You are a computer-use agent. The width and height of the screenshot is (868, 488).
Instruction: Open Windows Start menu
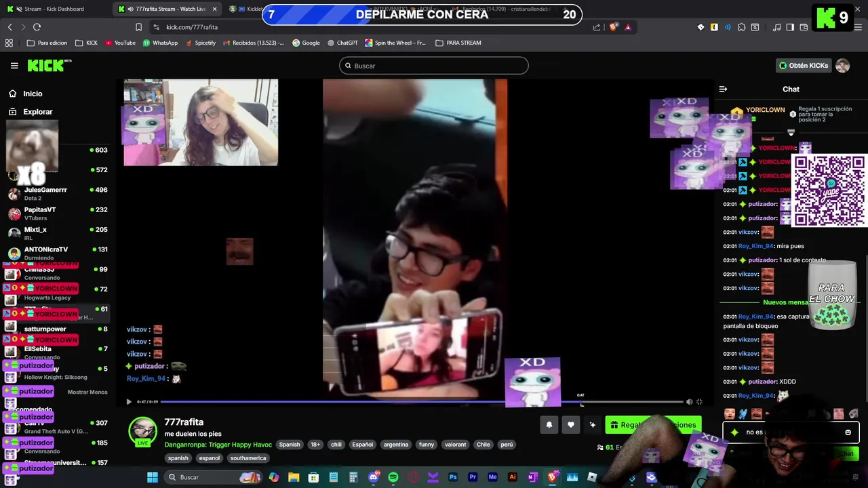(153, 477)
